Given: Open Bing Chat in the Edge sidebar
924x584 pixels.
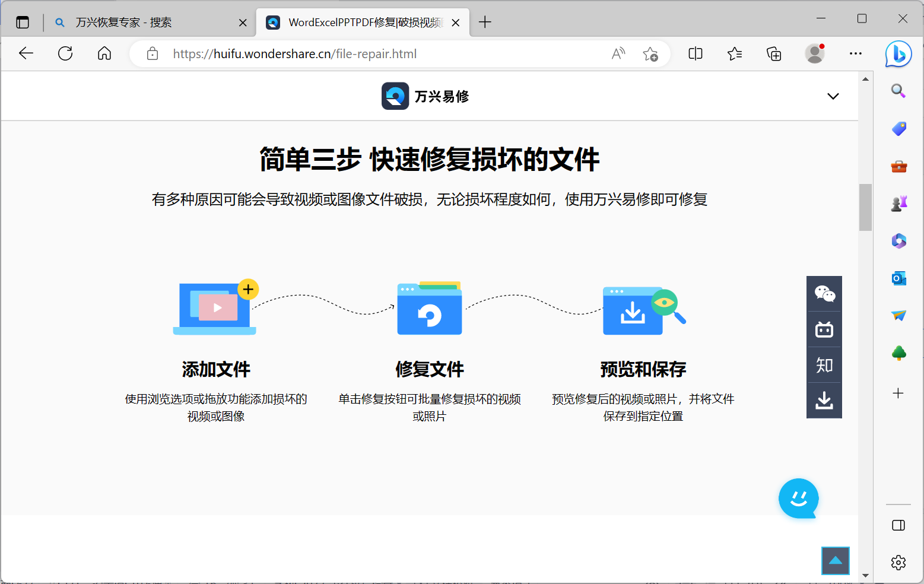Looking at the screenshot, I should pos(898,53).
